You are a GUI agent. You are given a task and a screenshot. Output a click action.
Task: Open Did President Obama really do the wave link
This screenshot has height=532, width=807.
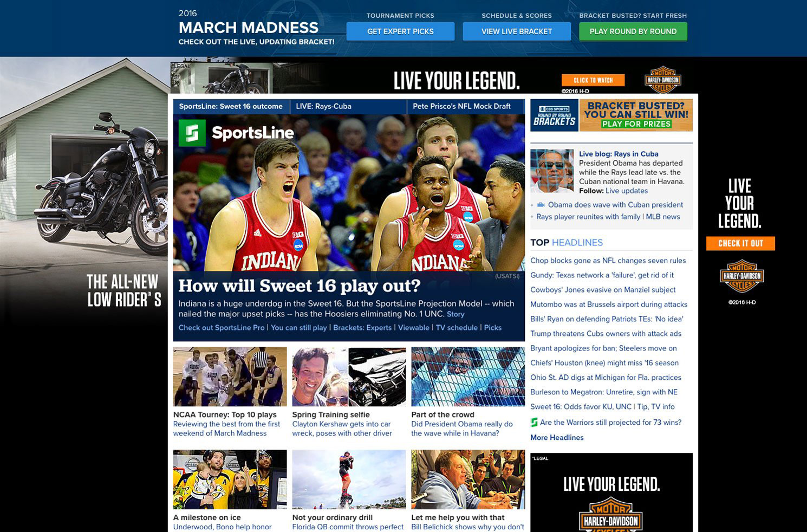coord(461,429)
